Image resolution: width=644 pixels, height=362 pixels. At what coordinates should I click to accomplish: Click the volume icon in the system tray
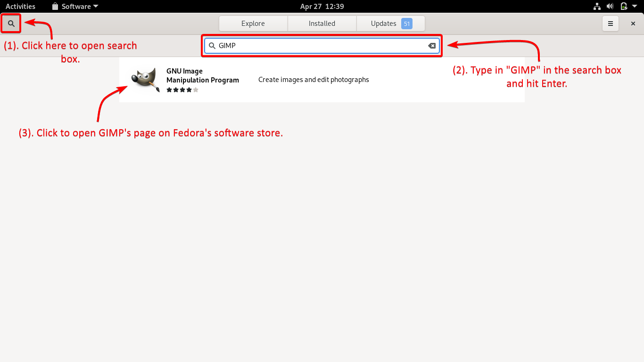tap(610, 6)
